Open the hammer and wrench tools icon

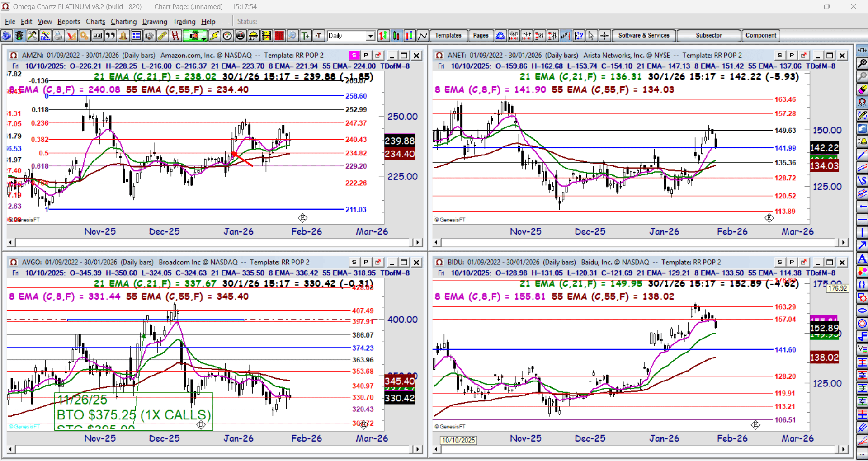click(x=33, y=36)
